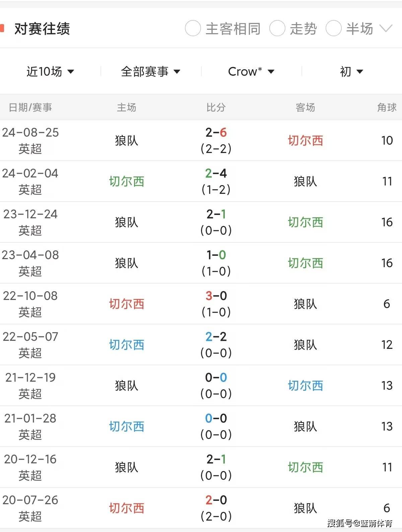Open the 24-02-04 英超 match entry

point(30,181)
